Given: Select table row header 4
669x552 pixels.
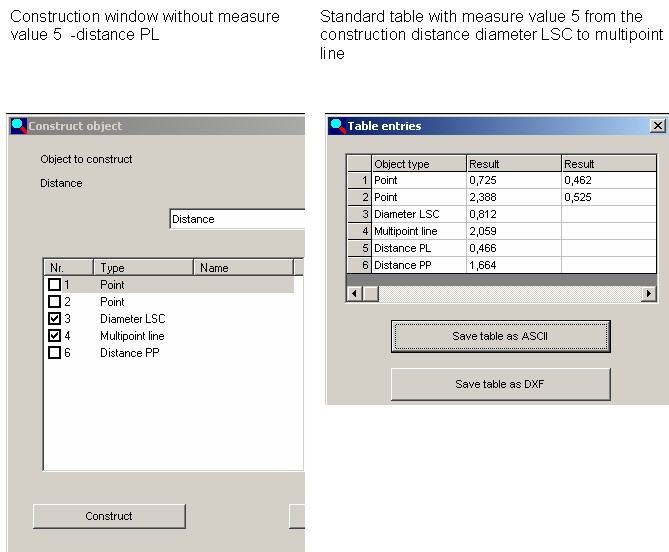Looking at the screenshot, I should point(359,231).
